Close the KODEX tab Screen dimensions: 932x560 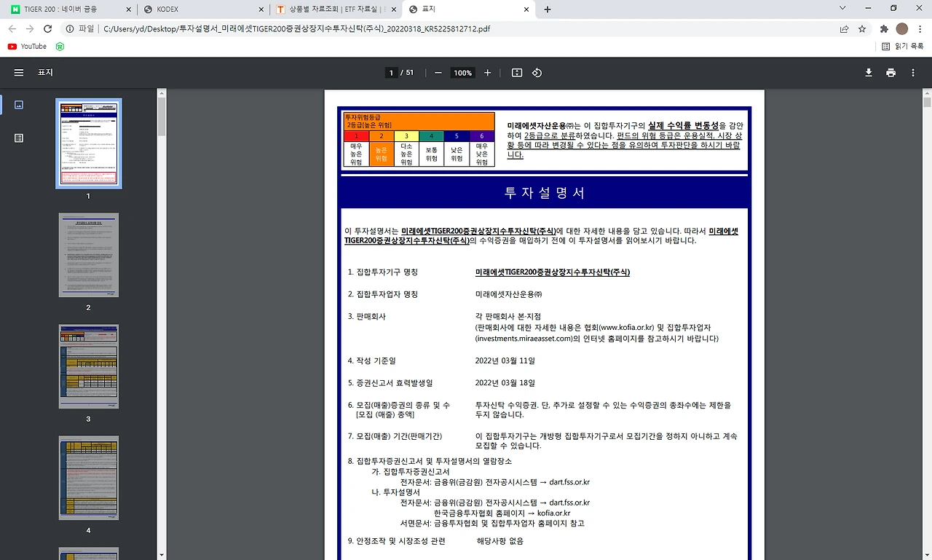(x=261, y=9)
